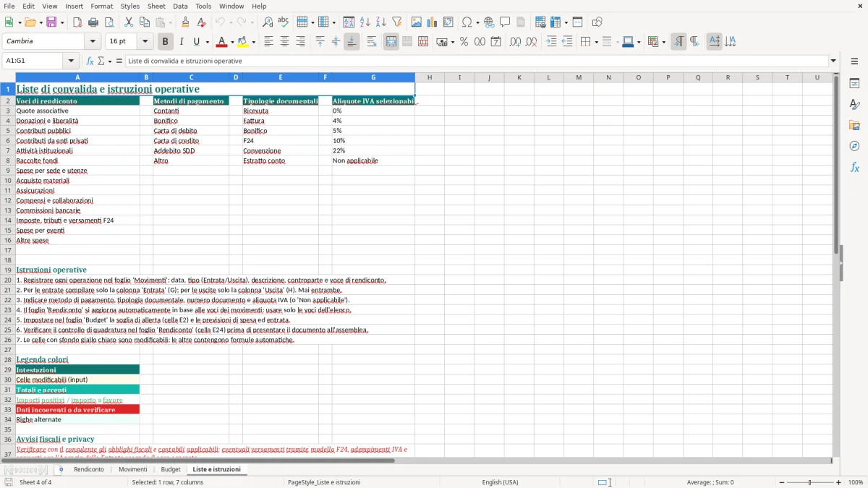868x488 pixels.
Task: Open the Function Wizard fx icon
Action: [x=90, y=61]
